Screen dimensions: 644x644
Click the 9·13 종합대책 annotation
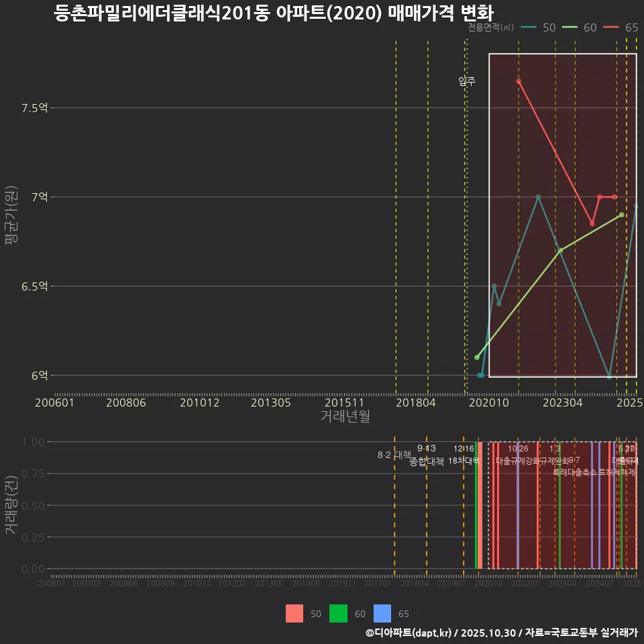427,456
